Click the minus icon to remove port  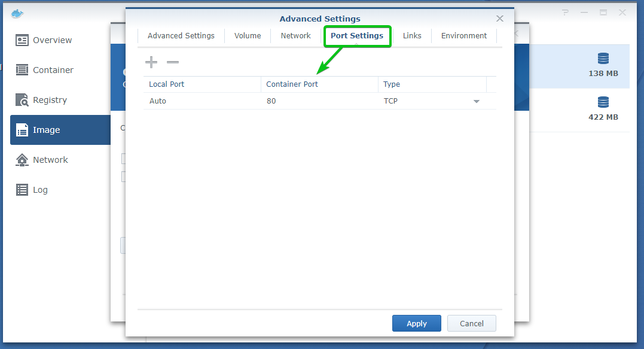click(172, 62)
